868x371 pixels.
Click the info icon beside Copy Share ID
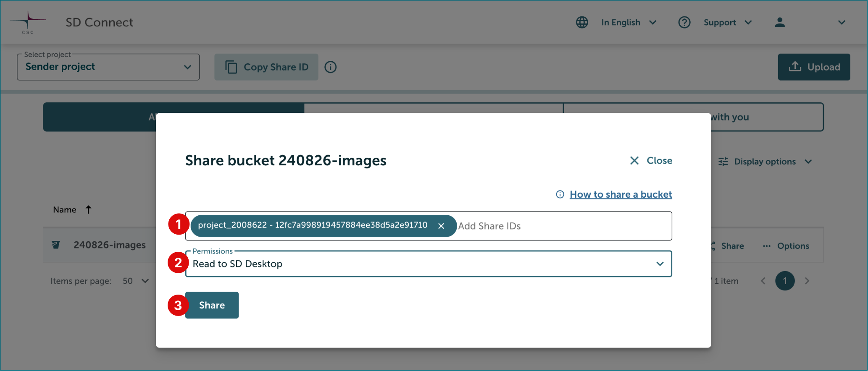tap(331, 67)
